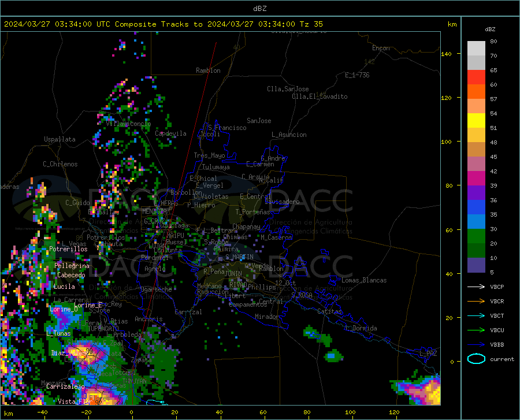520x420 pixels.
Task: Click the white Potrerillos label
Action: (68, 249)
